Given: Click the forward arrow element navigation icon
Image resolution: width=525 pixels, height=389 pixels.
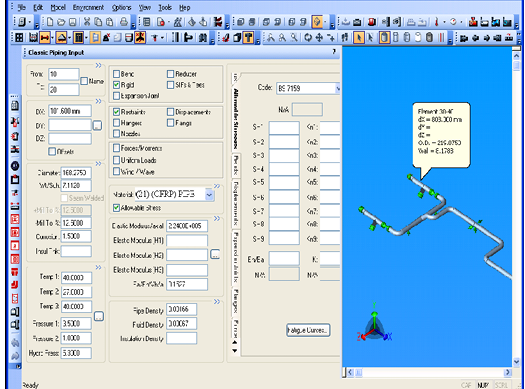Looking at the screenshot, I should coord(486,38).
